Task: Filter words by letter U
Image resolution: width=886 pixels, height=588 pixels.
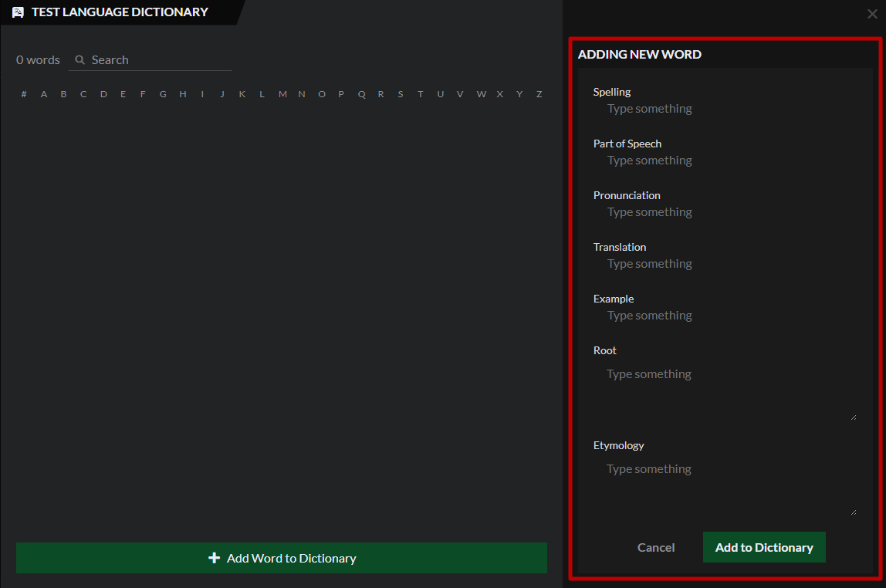Action: coord(440,94)
